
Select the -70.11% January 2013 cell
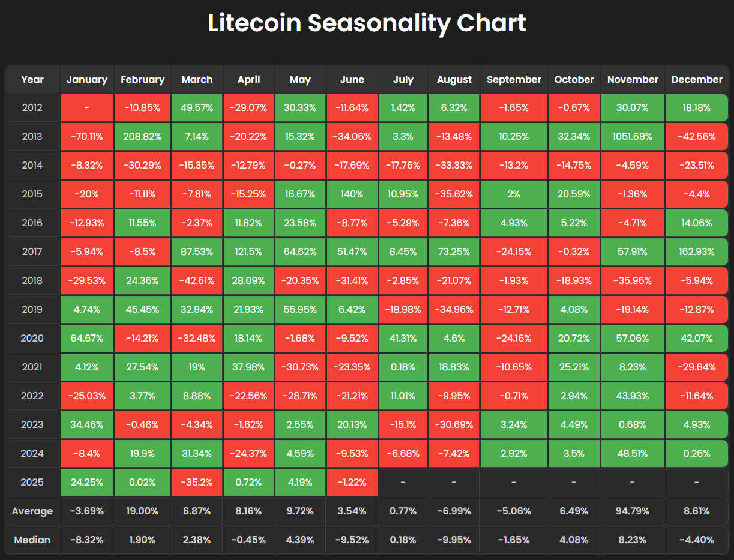[x=87, y=137]
